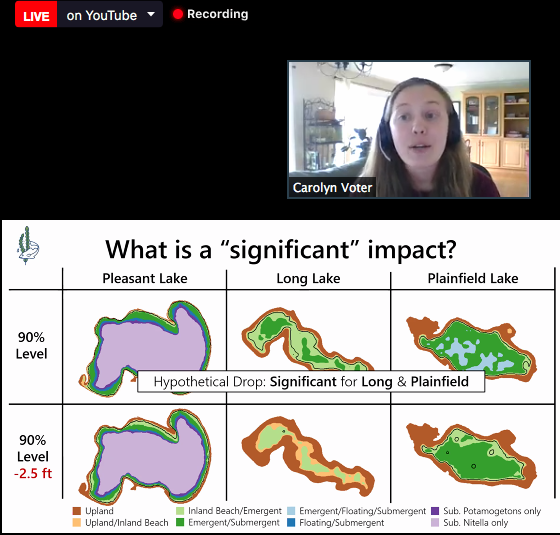Click the Sub. Potamogetons only purple swatch
The height and width of the screenshot is (535, 560).
(435, 511)
